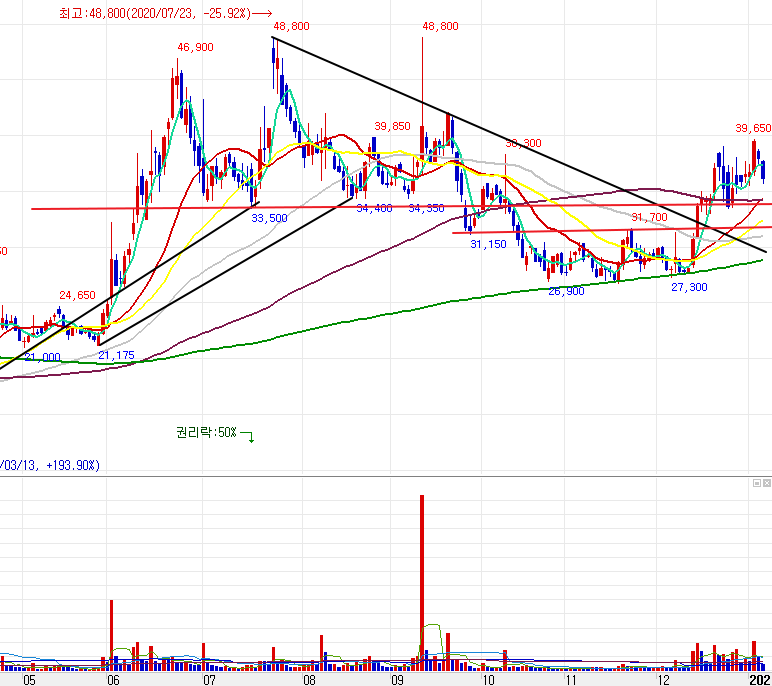Click the 07 month axis label
The width and height of the screenshot is (772, 686).
pos(209,680)
